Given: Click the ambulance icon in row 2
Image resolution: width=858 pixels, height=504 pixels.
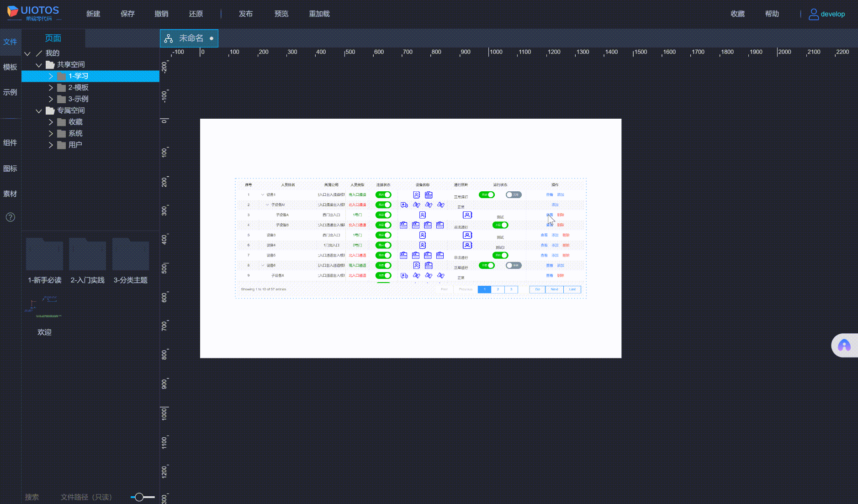Looking at the screenshot, I should pos(404,205).
